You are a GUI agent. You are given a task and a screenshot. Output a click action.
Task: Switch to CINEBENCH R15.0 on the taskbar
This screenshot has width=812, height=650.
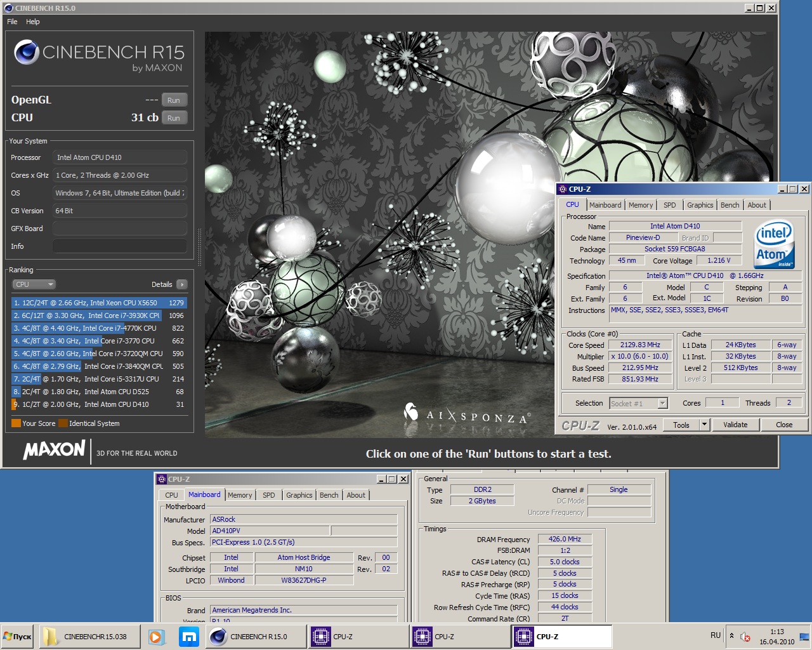point(257,637)
